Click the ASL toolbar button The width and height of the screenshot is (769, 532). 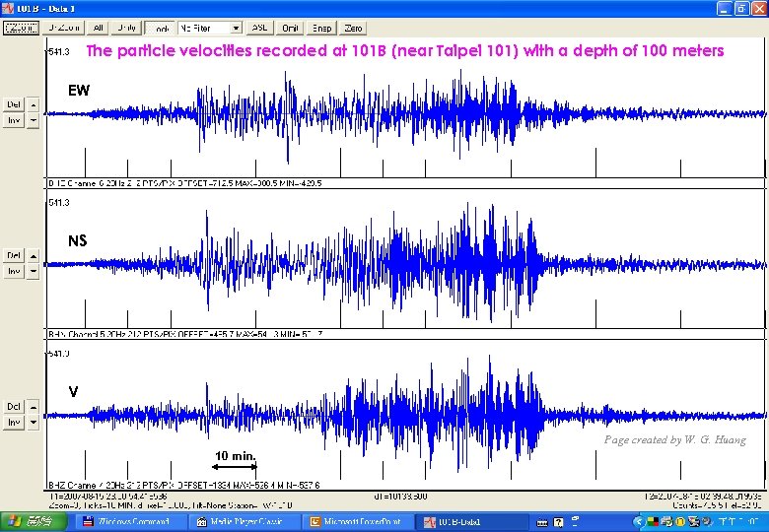260,28
